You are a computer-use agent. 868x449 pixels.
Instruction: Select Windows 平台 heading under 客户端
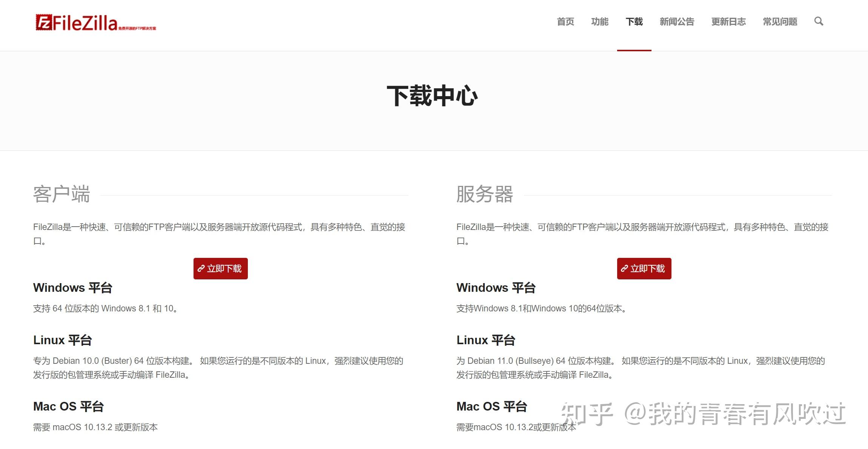point(73,288)
